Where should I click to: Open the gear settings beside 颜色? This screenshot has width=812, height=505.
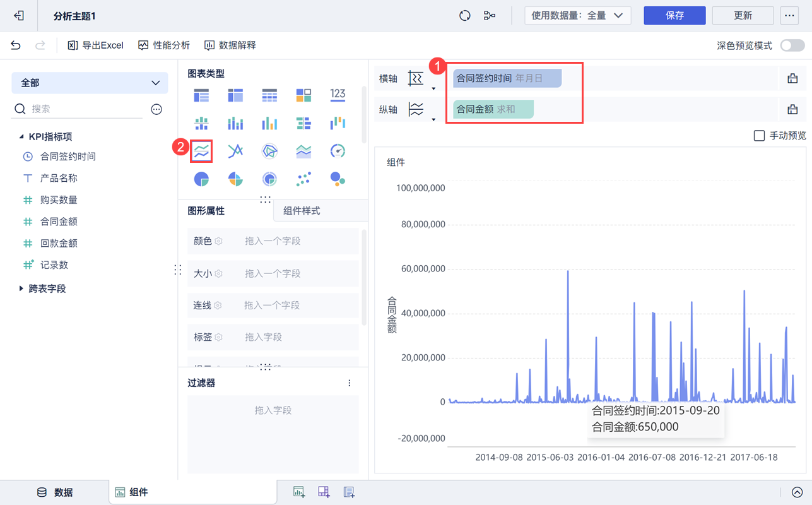pyautogui.click(x=218, y=241)
